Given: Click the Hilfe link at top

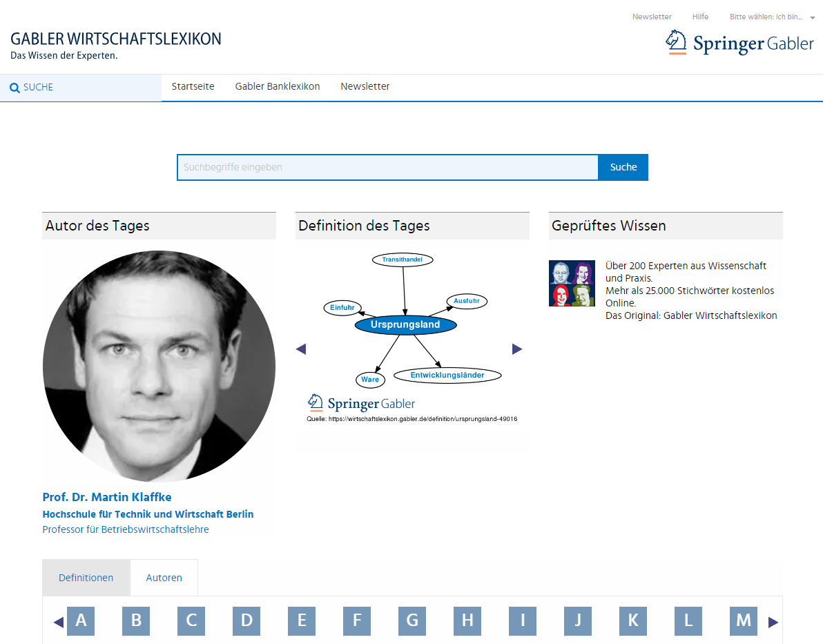Looking at the screenshot, I should pos(700,17).
